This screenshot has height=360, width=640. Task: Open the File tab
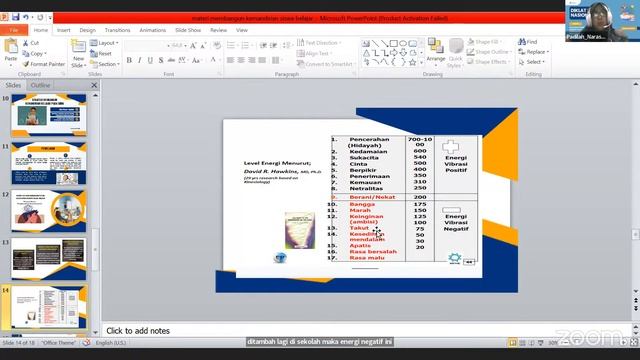(14, 30)
